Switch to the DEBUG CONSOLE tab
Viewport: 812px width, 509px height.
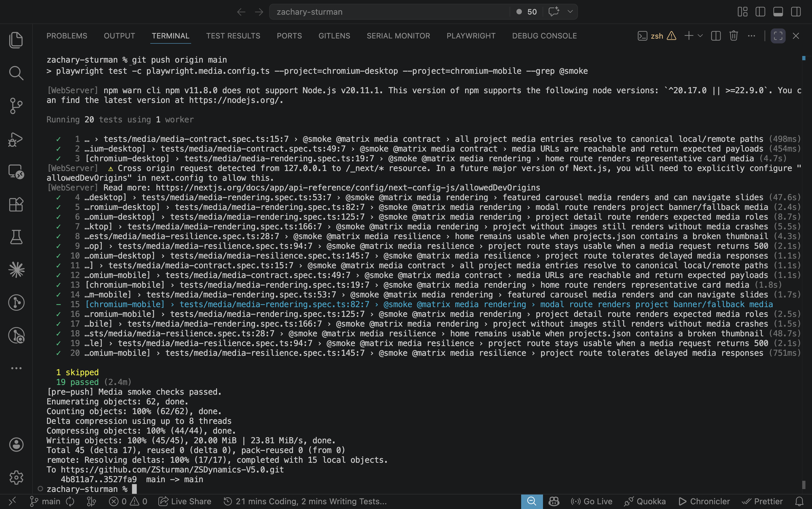click(544, 36)
